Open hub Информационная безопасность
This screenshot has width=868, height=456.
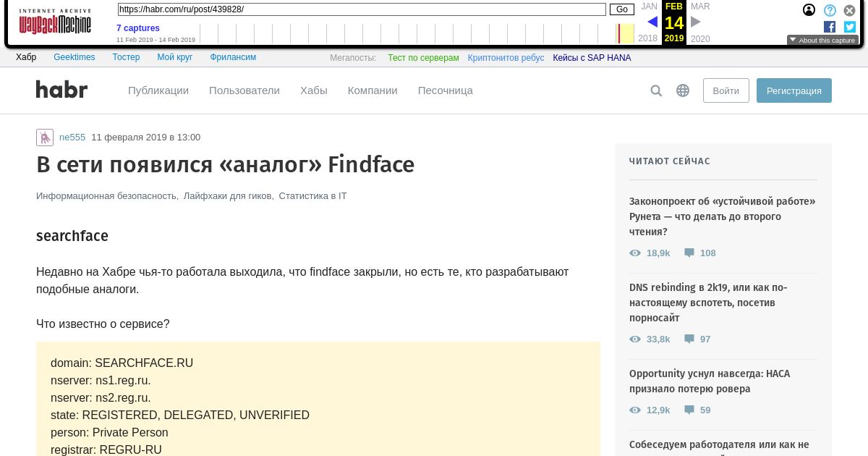tap(106, 196)
